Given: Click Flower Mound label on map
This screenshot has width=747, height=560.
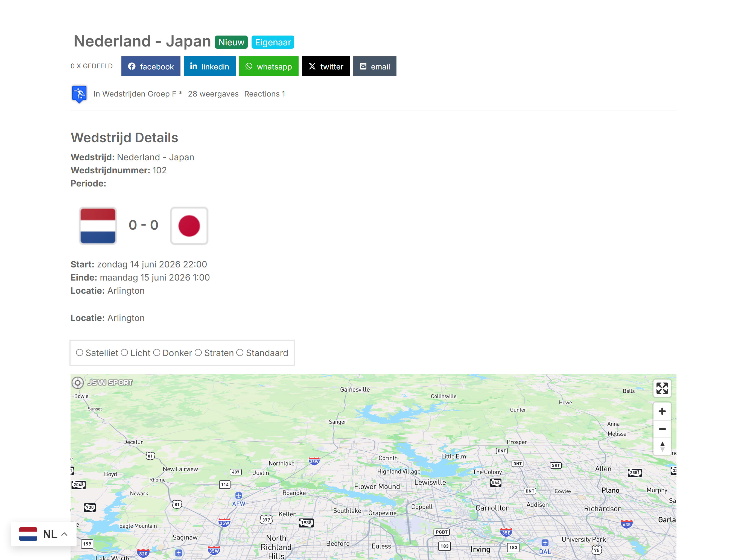Looking at the screenshot, I should coord(377,486).
